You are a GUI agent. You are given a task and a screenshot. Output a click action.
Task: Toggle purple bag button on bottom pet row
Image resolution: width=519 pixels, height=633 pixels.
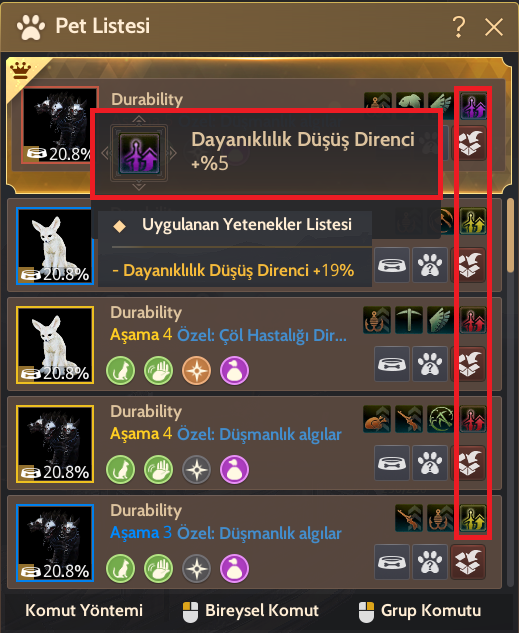(x=234, y=568)
